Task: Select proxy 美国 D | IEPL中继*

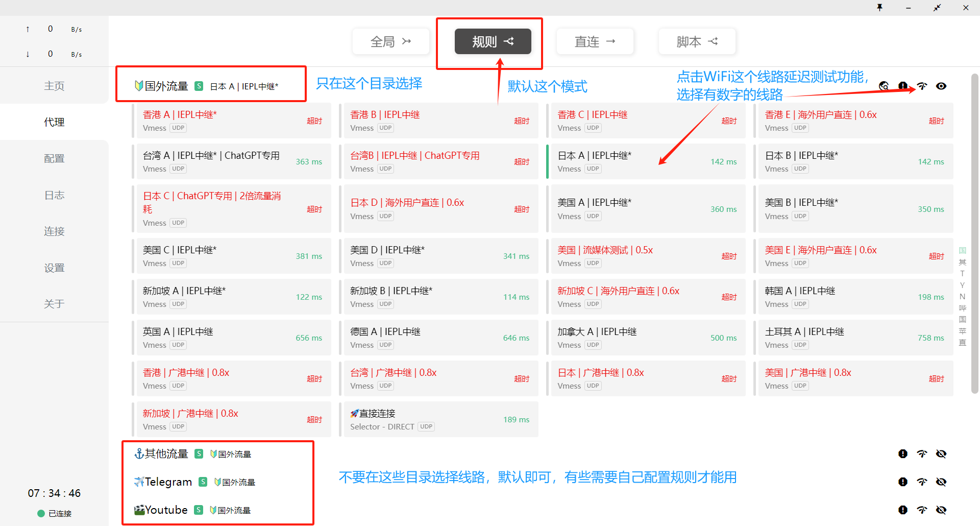Action: [440, 256]
